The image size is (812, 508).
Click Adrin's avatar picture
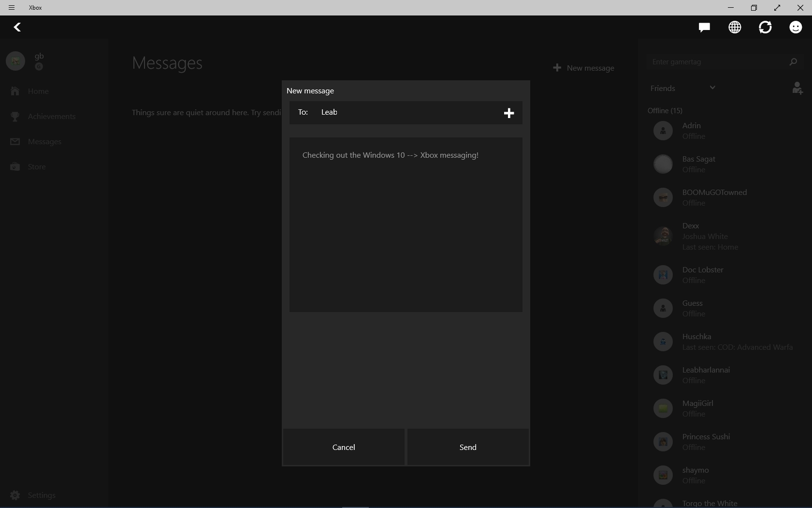[663, 131]
